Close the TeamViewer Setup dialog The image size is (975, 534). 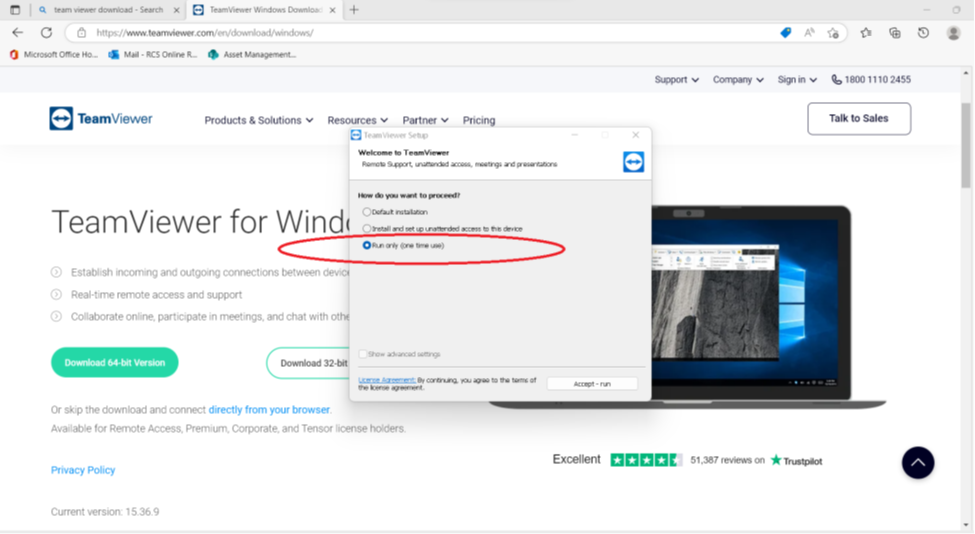pos(635,135)
